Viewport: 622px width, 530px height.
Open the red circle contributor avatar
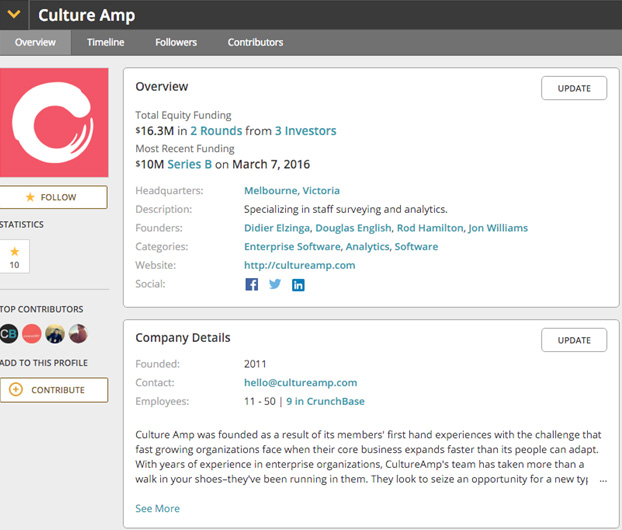(32, 334)
